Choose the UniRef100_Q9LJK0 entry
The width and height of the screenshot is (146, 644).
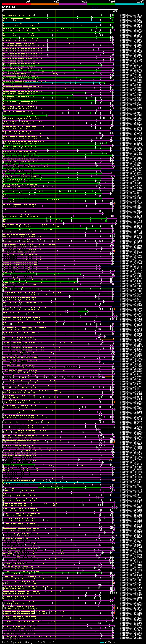pyautogui.click(x=131, y=67)
